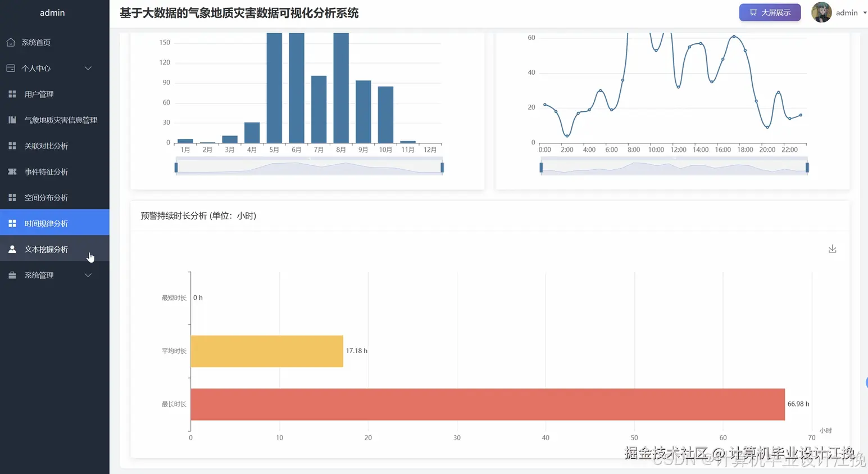Click the right zoom handle under hourly line chart
The height and width of the screenshot is (474, 868).
click(x=807, y=167)
